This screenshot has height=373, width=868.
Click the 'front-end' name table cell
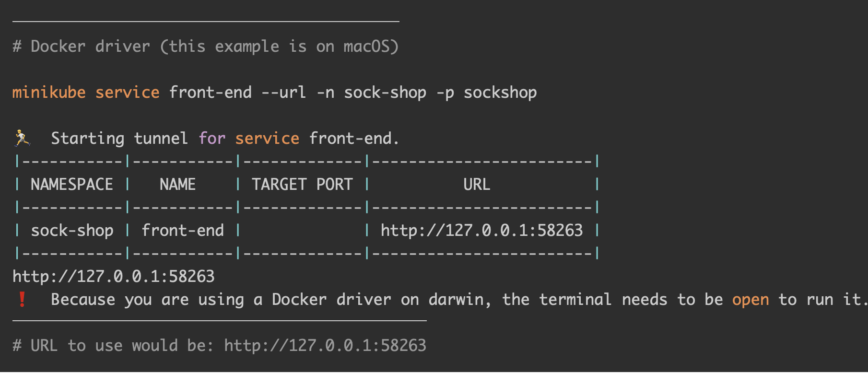tap(183, 231)
